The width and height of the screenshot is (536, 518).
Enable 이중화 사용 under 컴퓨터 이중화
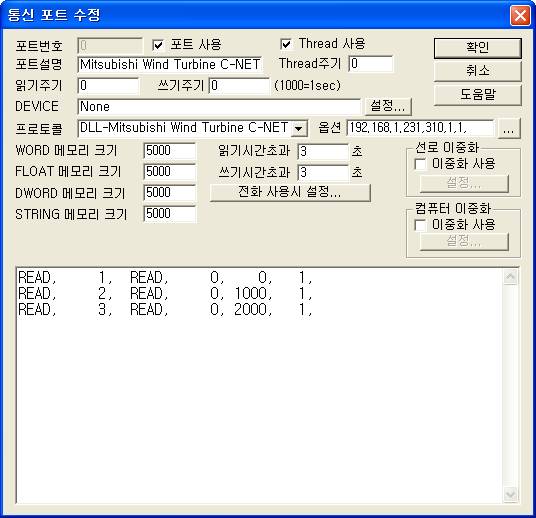[x=420, y=225]
